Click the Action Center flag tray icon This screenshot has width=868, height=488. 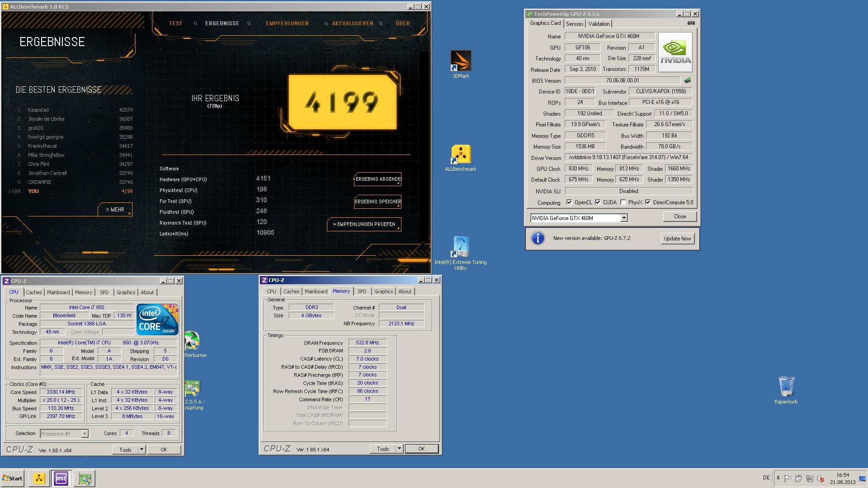click(788, 478)
